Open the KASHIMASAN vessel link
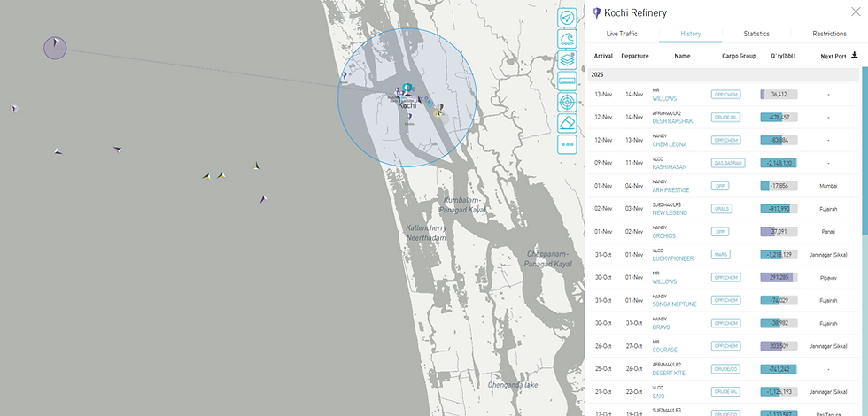868x416 pixels. (x=670, y=167)
